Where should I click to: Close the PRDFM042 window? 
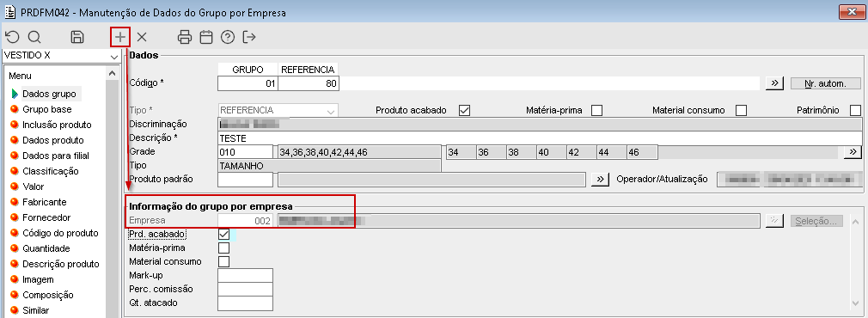point(851,12)
